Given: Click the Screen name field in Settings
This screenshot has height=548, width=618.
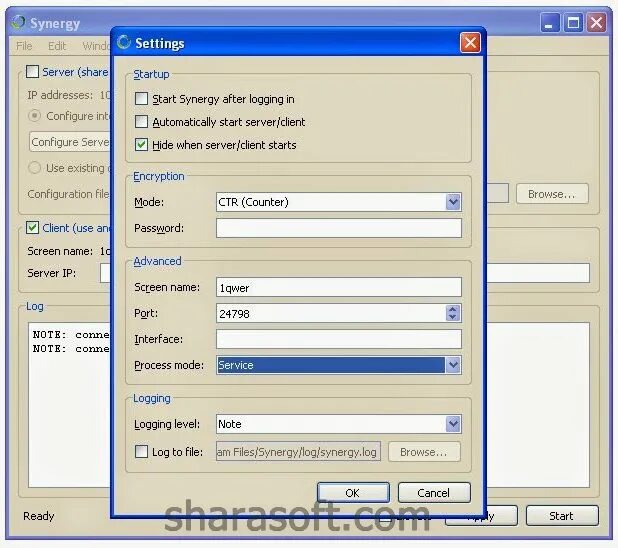Looking at the screenshot, I should (x=339, y=287).
